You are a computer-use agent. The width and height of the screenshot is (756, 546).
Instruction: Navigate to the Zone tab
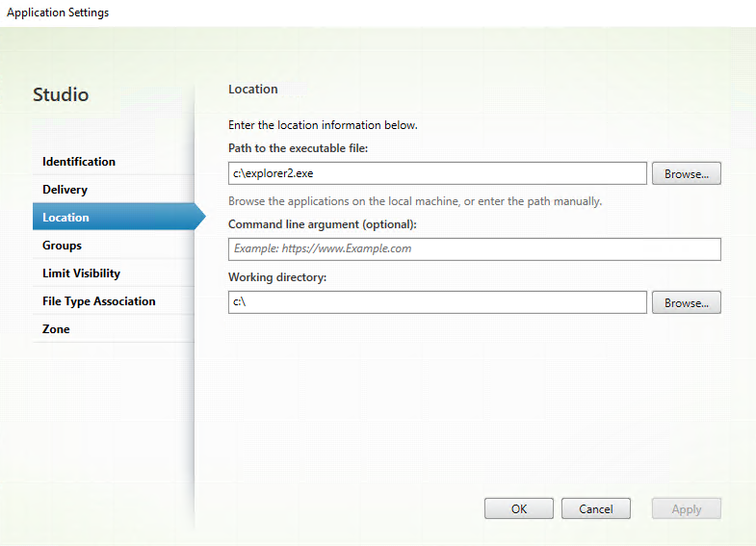click(x=56, y=329)
